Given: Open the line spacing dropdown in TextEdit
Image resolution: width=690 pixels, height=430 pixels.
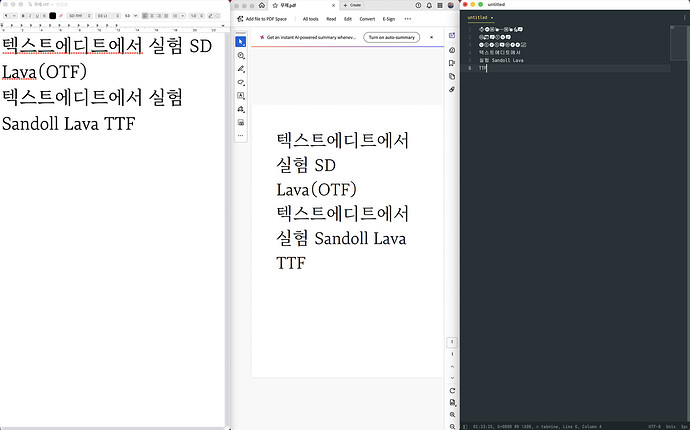Looking at the screenshot, I should tap(197, 16).
